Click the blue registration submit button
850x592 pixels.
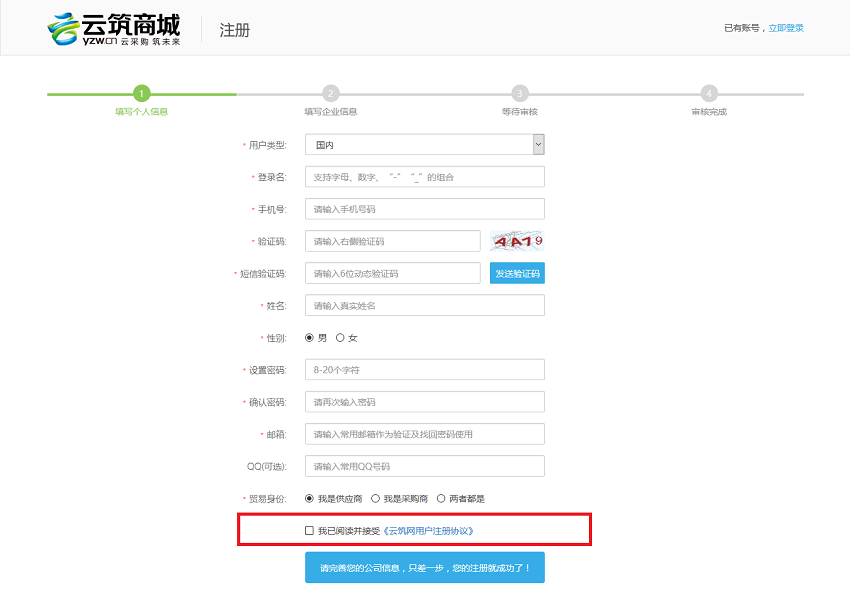(x=424, y=567)
